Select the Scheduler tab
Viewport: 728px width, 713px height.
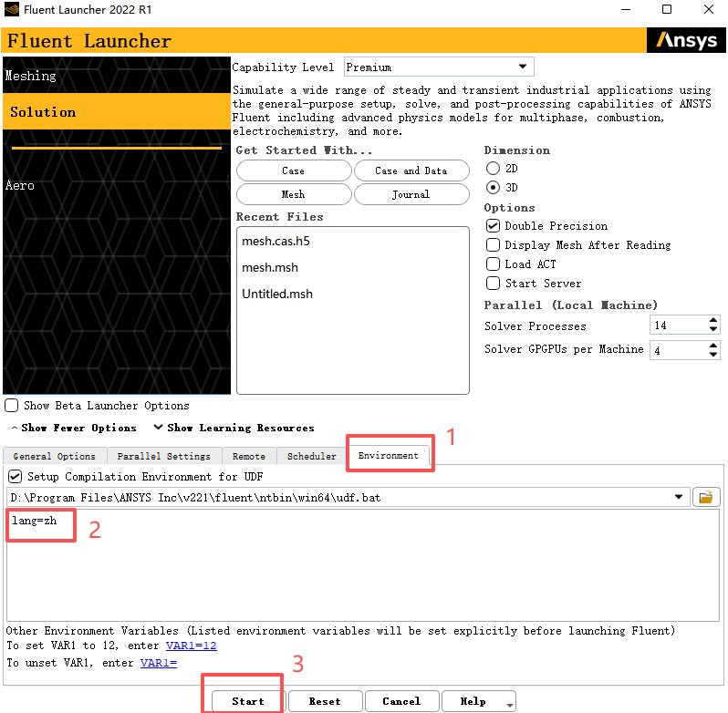311,456
